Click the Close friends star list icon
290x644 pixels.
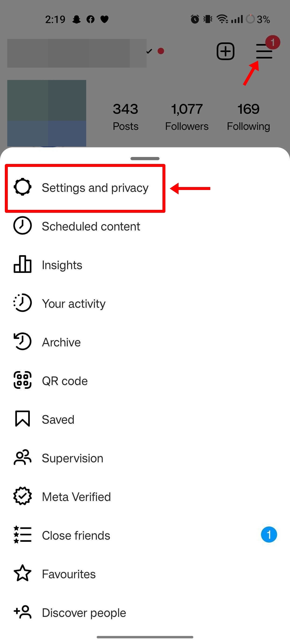pyautogui.click(x=22, y=535)
